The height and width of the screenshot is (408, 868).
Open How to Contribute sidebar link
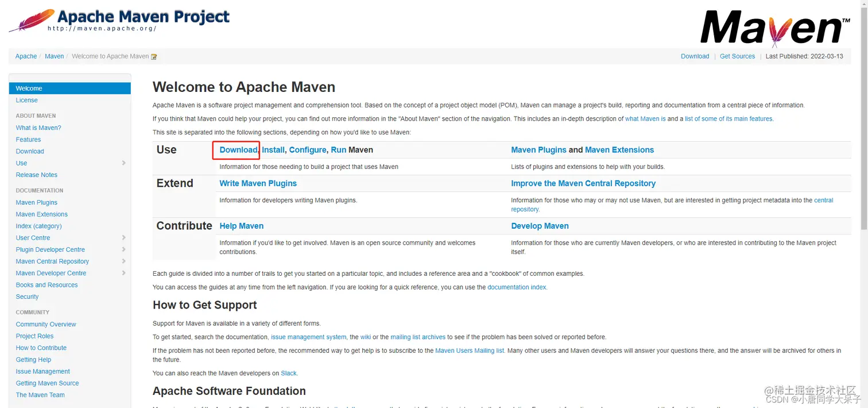coord(41,348)
